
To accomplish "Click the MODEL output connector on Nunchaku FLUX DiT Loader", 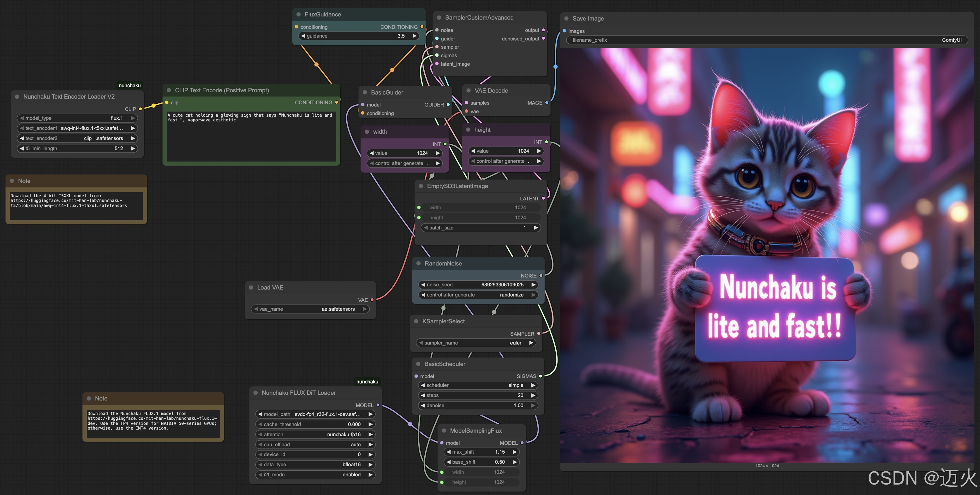I will coord(378,405).
